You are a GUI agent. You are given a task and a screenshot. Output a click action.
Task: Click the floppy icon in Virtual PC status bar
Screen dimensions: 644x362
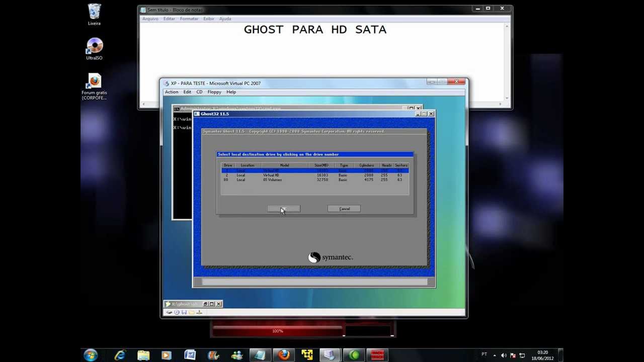(x=184, y=312)
